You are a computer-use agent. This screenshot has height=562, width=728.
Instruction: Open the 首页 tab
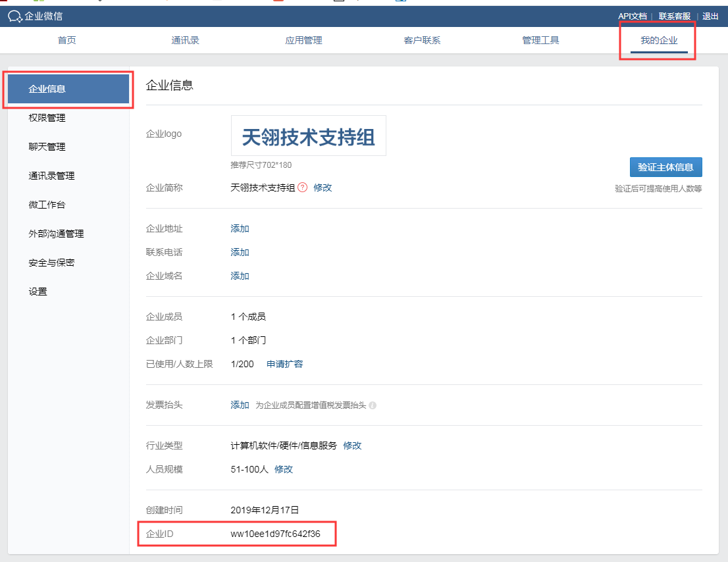pyautogui.click(x=66, y=41)
